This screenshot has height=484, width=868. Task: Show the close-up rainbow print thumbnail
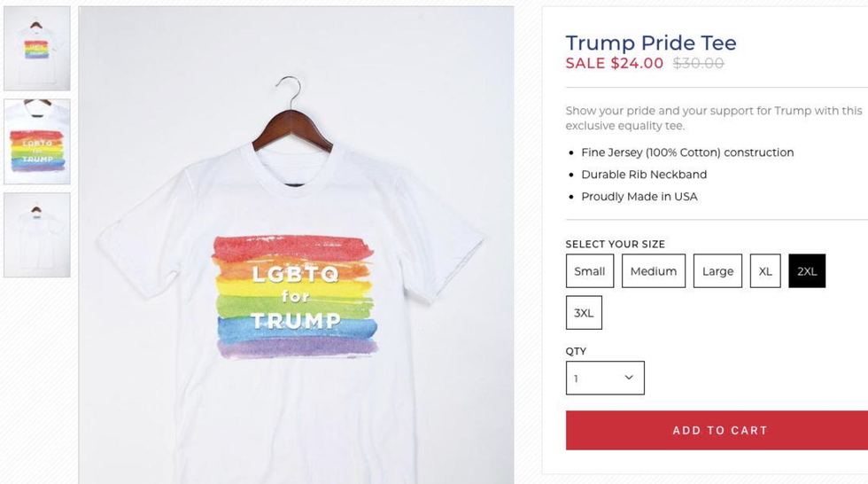click(37, 142)
